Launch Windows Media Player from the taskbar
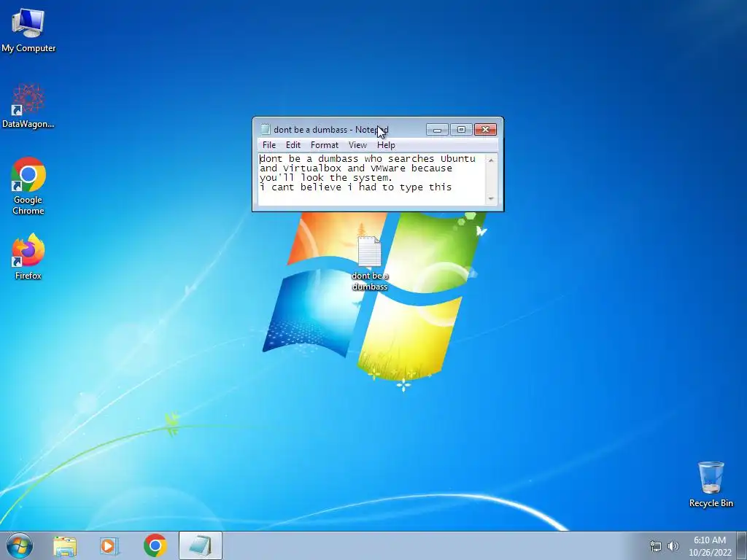747x560 pixels. [x=109, y=546]
